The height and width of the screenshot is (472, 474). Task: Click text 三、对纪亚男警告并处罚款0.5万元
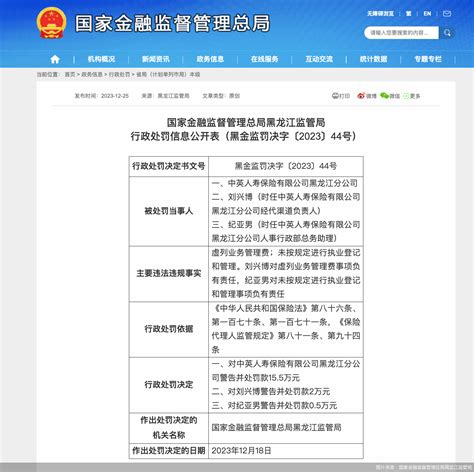coord(274,405)
